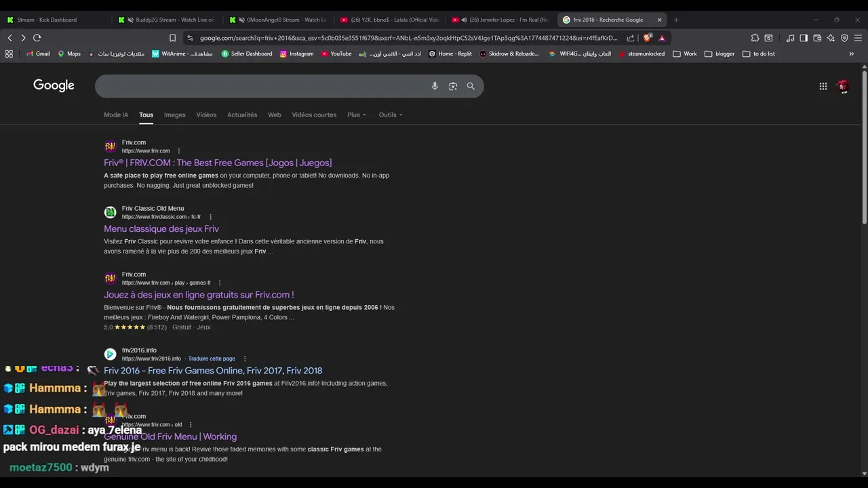Switch to Y2K bbno$ Lalala YouTube tab
The image size is (868, 488).
click(x=391, y=20)
